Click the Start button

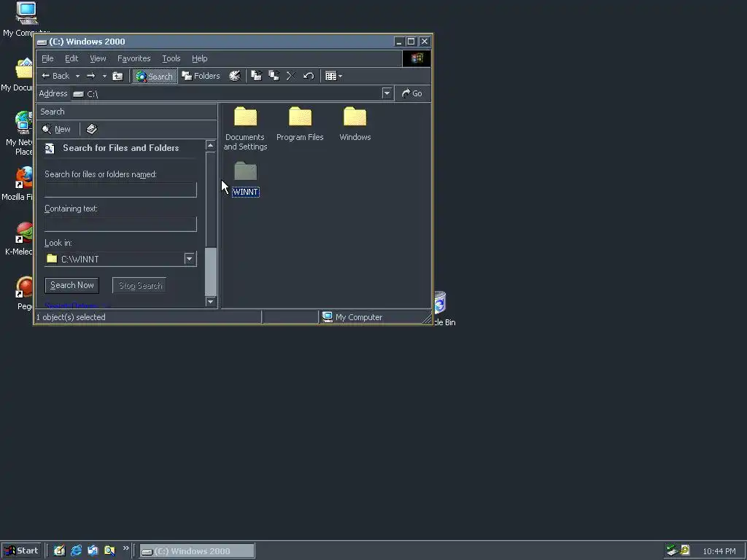[x=21, y=551]
